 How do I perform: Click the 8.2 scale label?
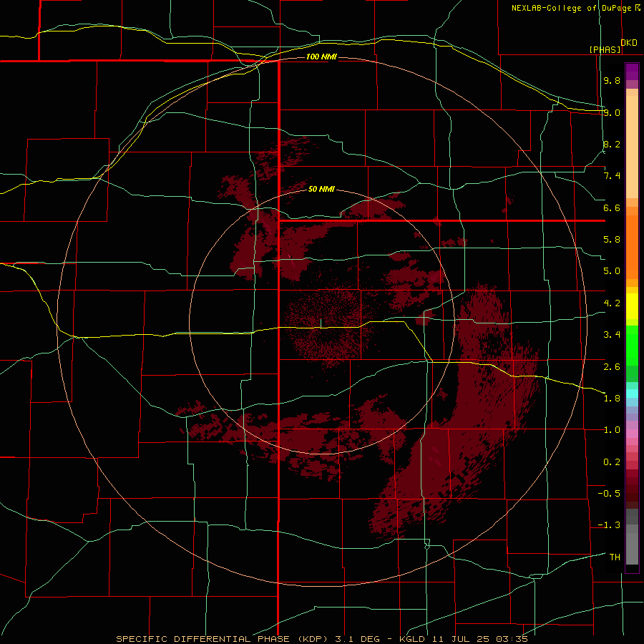click(x=612, y=144)
